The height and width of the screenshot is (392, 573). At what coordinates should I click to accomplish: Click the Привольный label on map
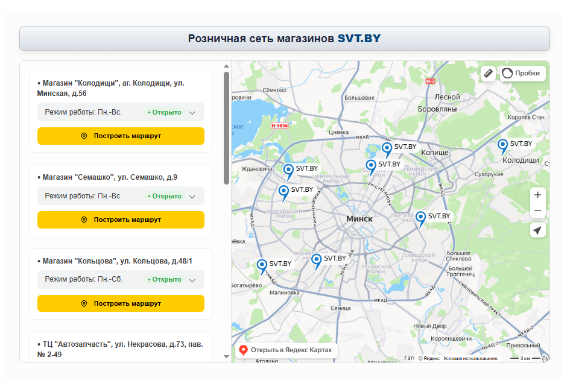523,345
